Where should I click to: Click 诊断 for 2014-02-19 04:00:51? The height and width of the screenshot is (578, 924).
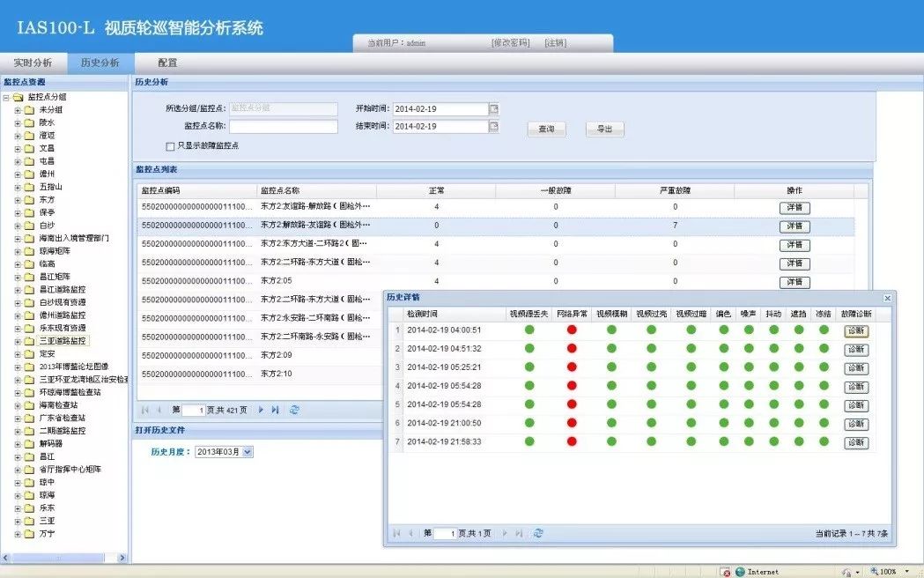click(855, 331)
